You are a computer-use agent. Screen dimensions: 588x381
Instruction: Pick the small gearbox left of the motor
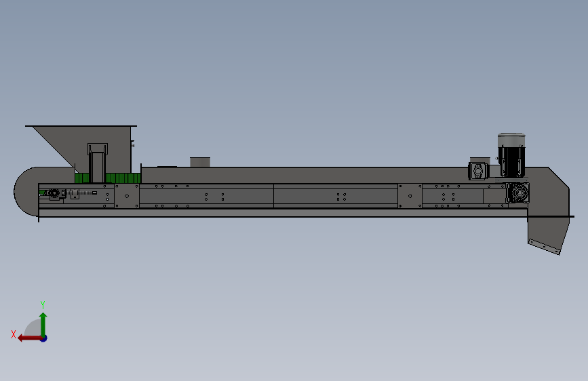pyautogui.click(x=479, y=171)
